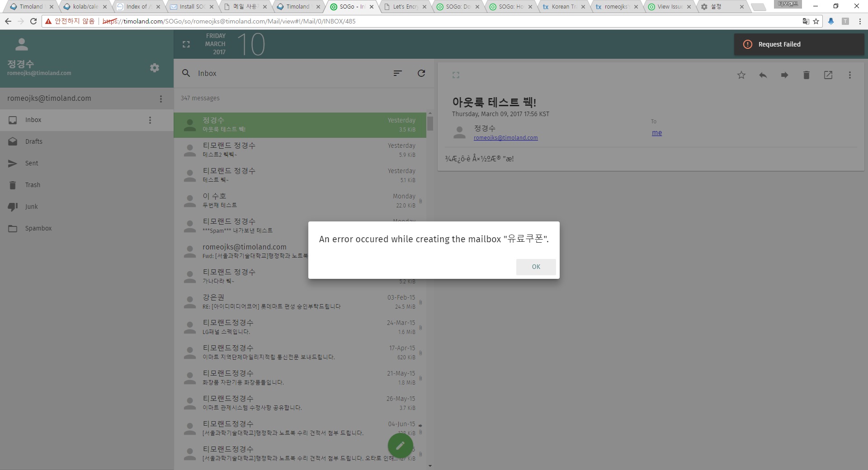
Task: Open the Spambox folder
Action: coord(38,228)
